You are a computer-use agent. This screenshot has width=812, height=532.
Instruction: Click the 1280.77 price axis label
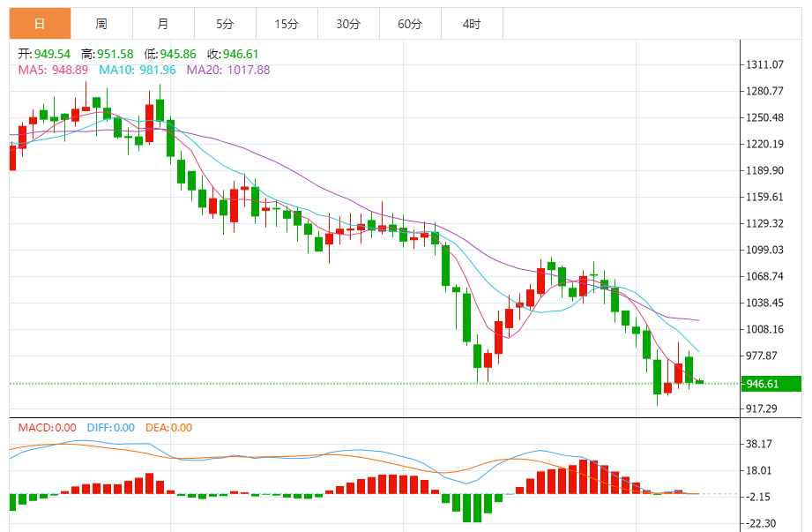click(x=764, y=91)
